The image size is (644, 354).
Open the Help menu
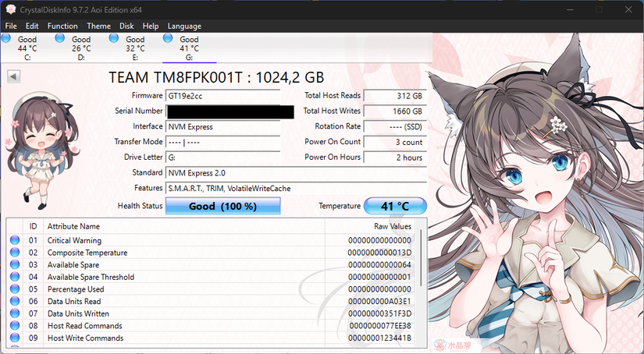(x=151, y=26)
